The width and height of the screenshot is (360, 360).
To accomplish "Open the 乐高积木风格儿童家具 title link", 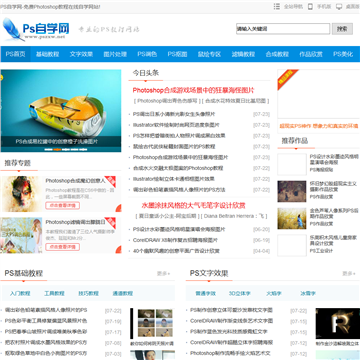I will 333,241.
